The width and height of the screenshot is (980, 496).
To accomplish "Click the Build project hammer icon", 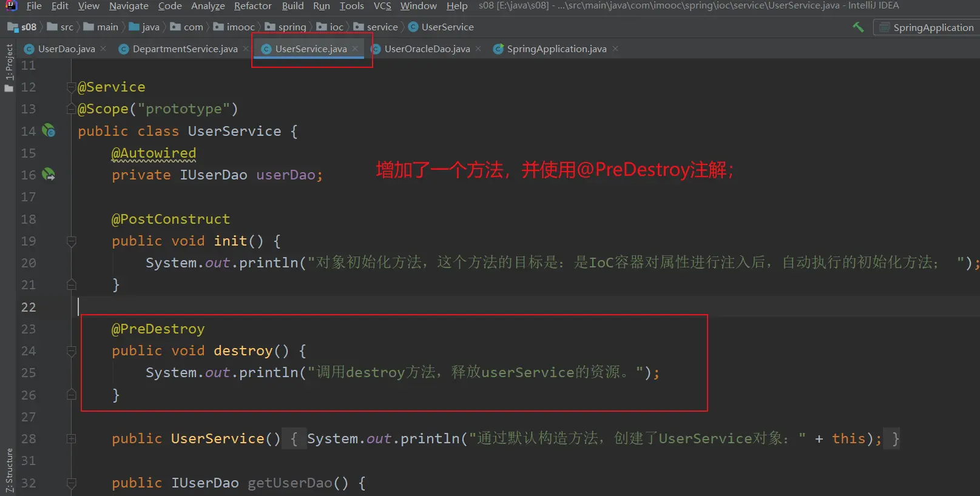I will pyautogui.click(x=858, y=27).
